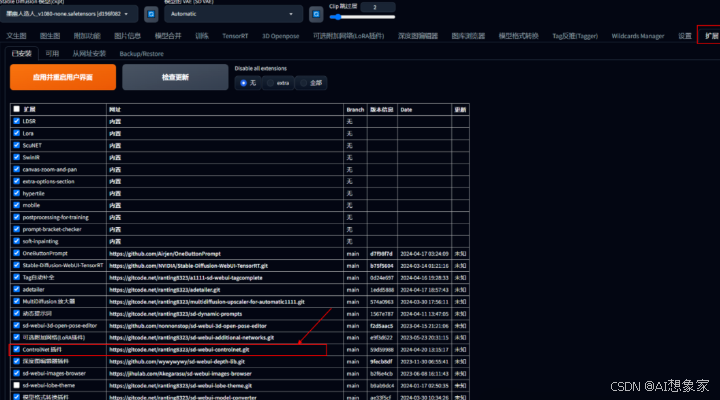Open the sd-dynamic-prompts URL
720x400 pixels.
175,314
